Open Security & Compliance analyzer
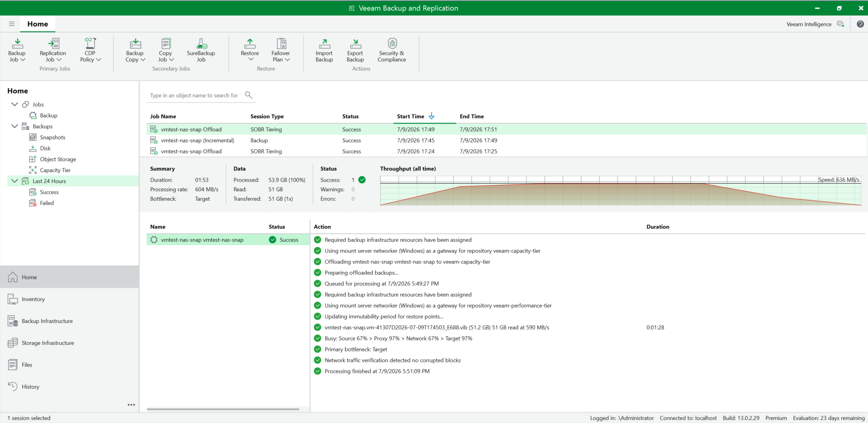The width and height of the screenshot is (868, 423). (392, 50)
